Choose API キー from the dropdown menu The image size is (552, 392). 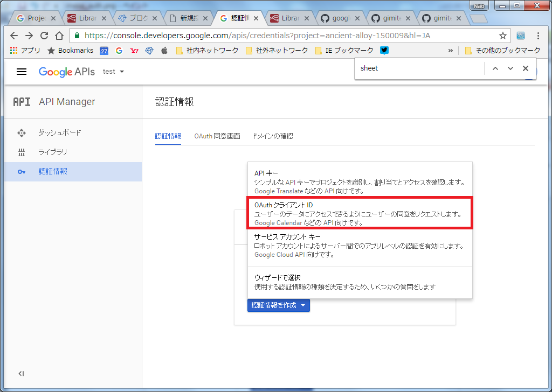(360, 182)
